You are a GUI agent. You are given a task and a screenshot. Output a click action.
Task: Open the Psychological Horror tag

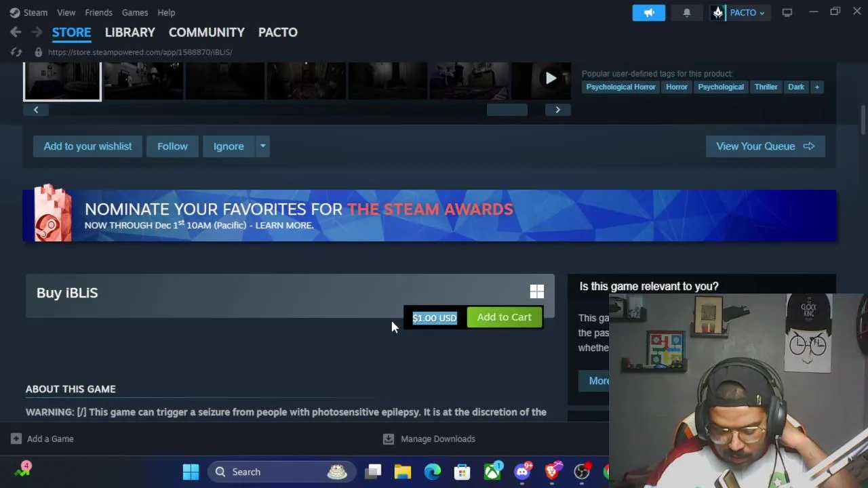(x=620, y=87)
